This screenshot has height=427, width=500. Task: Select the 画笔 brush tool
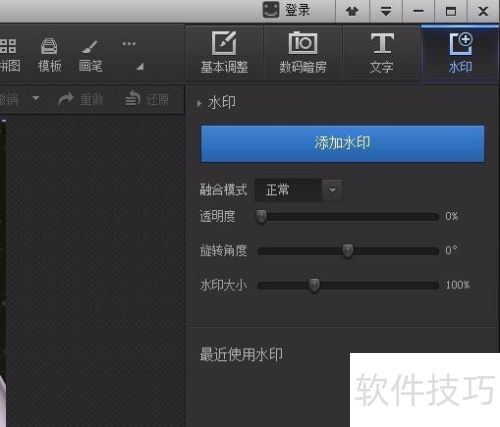pos(90,55)
